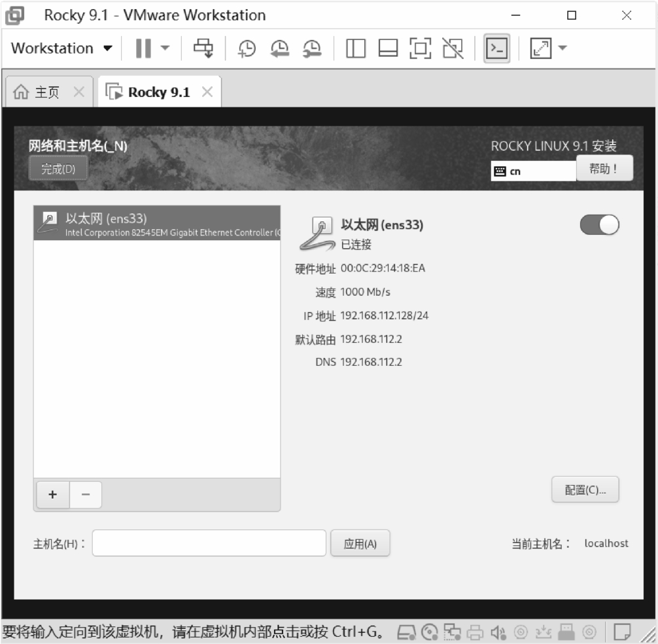
Task: Click the 1000 Mb/s speed value
Action: click(x=365, y=292)
